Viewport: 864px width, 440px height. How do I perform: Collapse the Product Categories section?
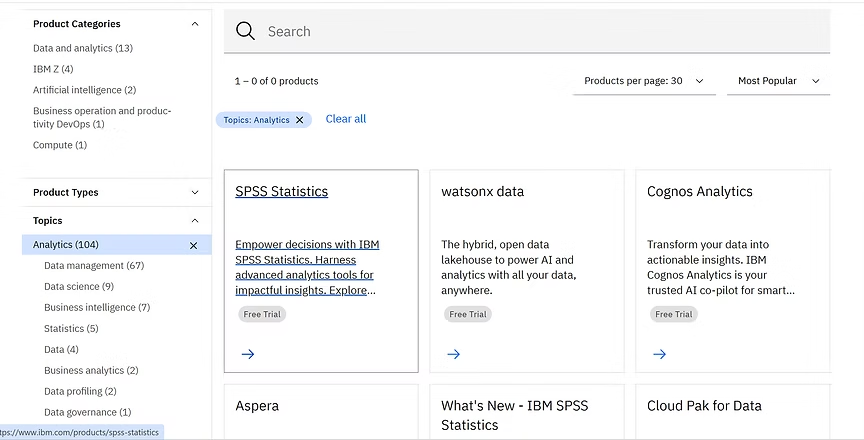pyautogui.click(x=195, y=24)
